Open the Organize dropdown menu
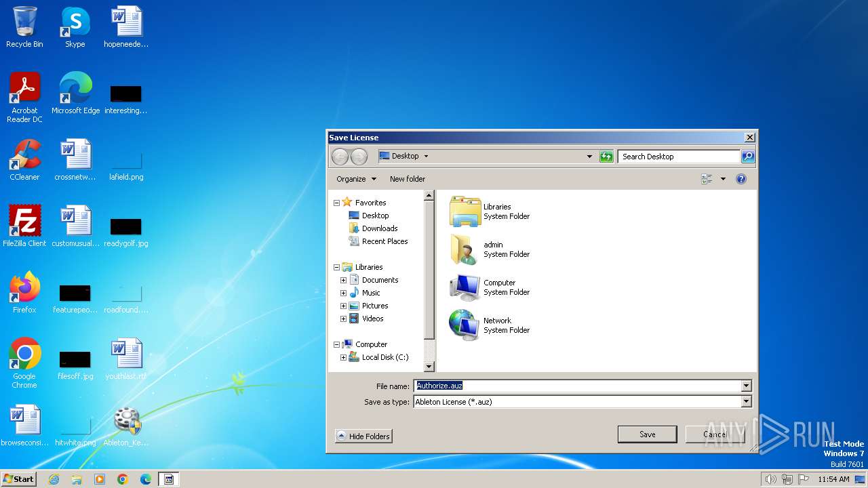 pos(356,179)
